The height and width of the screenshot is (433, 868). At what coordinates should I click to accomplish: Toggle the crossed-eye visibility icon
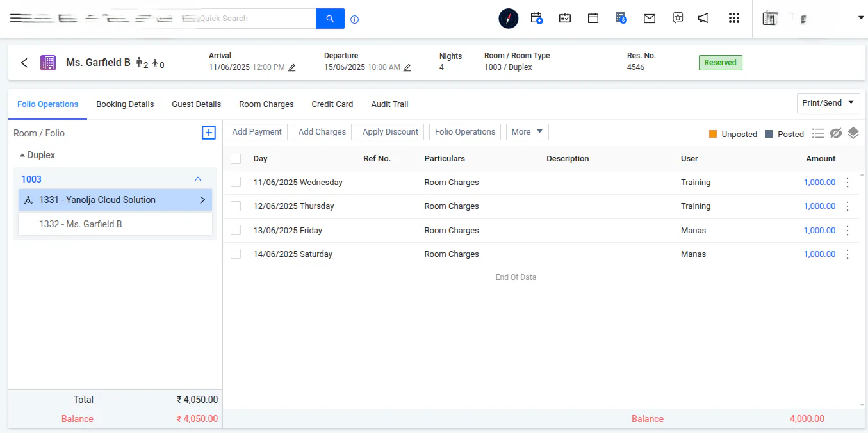(x=835, y=133)
